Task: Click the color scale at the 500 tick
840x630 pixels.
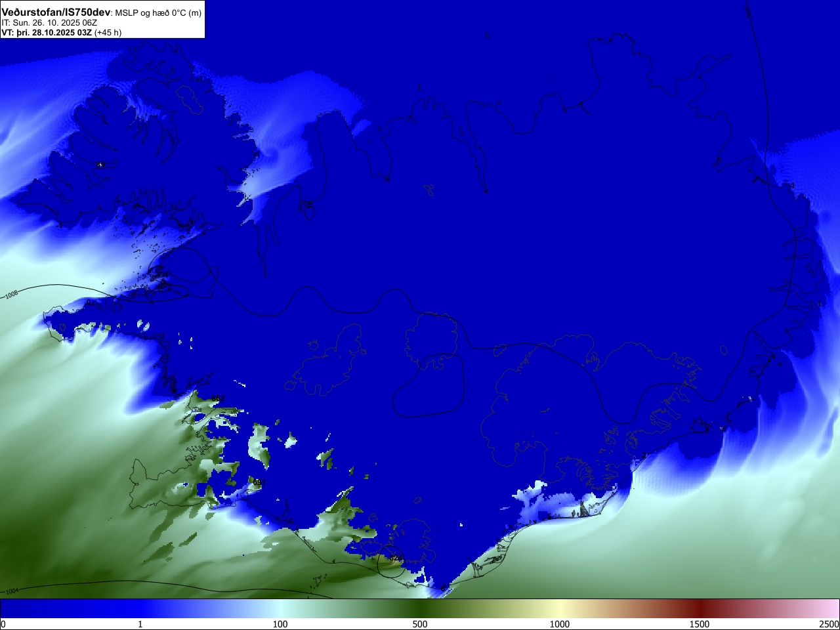Action: 420,624
